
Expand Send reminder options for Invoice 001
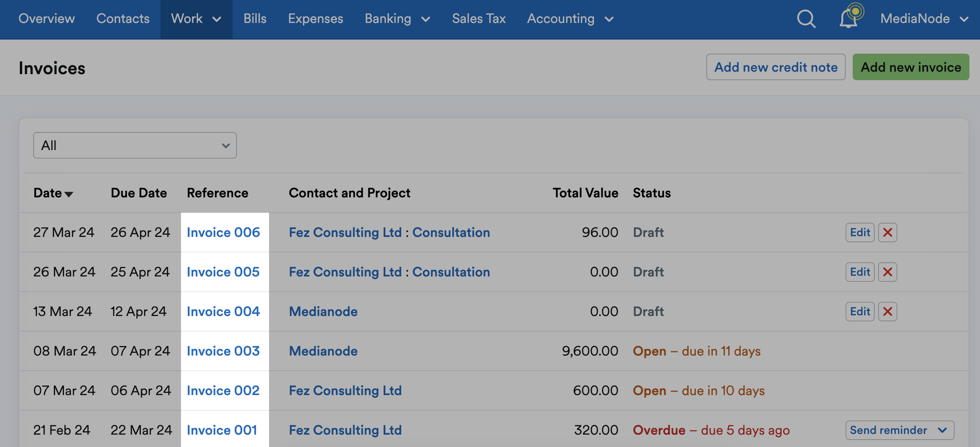pyautogui.click(x=942, y=430)
